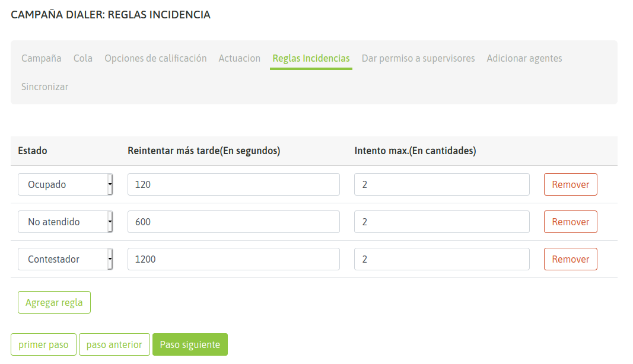This screenshot has height=364, width=633.
Task: Open the Sincronizar tab
Action: coord(45,87)
